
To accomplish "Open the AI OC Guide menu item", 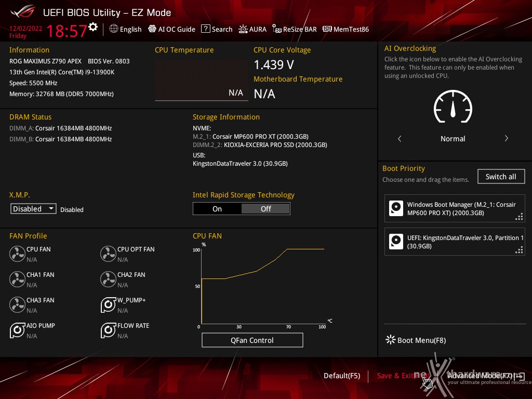I will [x=171, y=29].
